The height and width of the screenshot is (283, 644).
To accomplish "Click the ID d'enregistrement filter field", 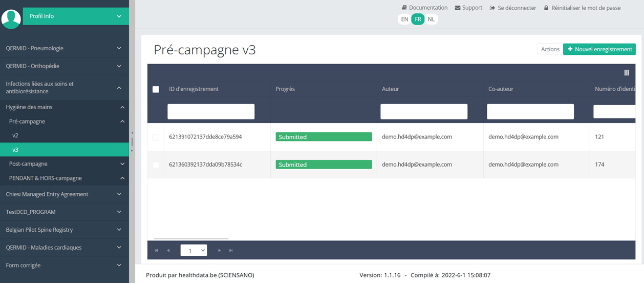I will (x=211, y=112).
